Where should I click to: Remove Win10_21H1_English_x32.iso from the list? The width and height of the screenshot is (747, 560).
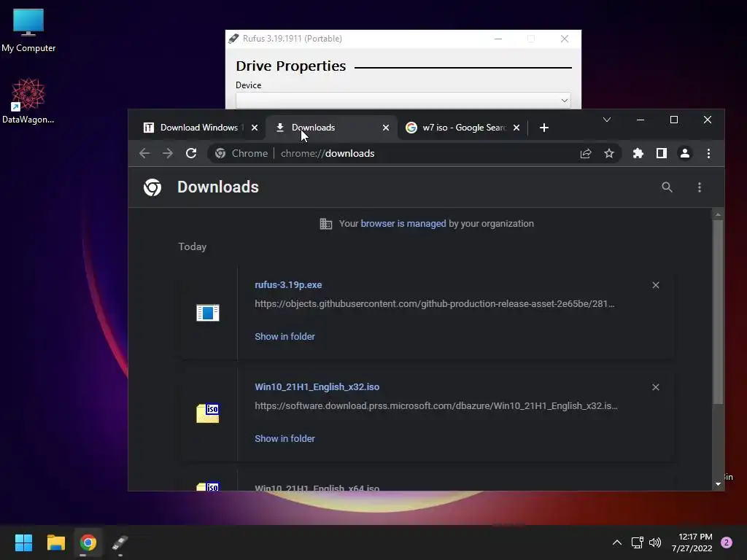(x=656, y=387)
